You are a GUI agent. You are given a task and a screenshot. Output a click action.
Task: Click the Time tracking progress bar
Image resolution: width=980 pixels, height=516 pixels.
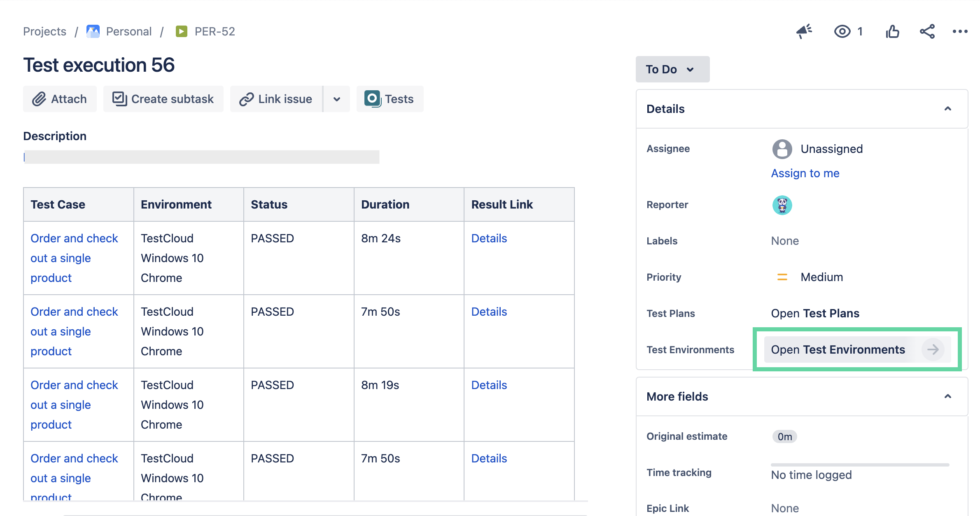tap(860, 465)
